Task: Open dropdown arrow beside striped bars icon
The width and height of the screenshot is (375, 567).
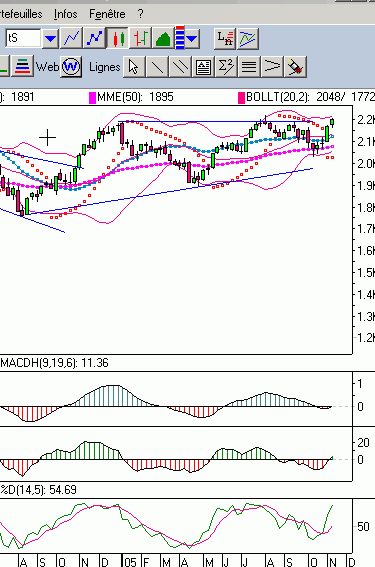Action: [192, 38]
